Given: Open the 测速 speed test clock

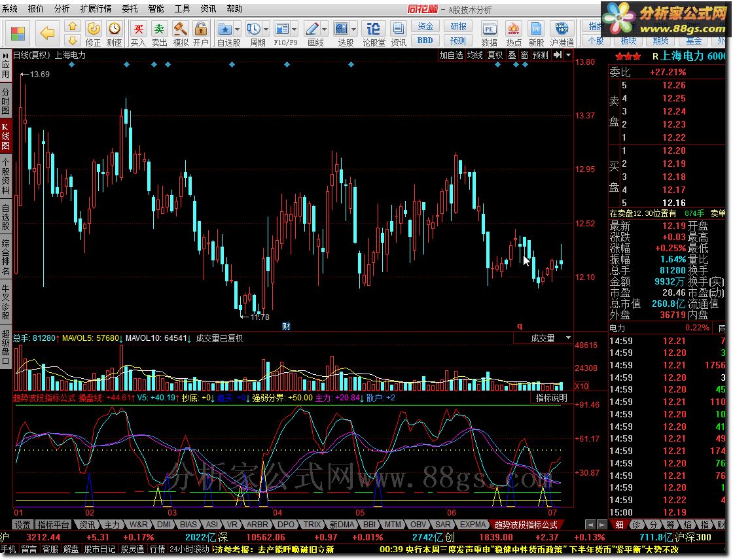Looking at the screenshot, I should (x=115, y=33).
